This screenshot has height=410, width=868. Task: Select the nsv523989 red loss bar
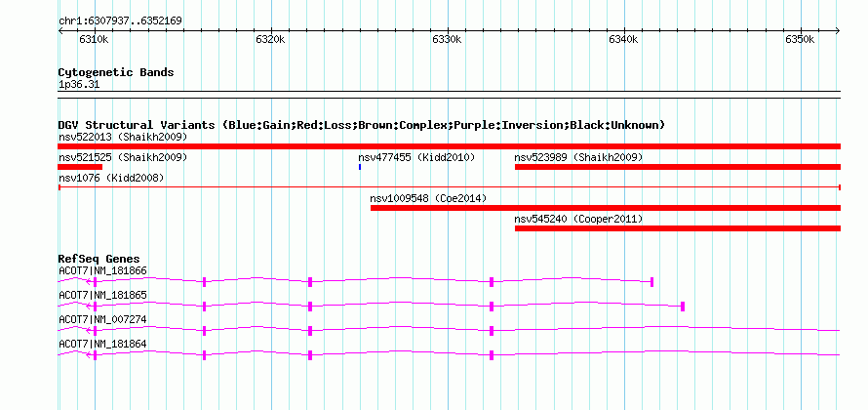click(678, 167)
